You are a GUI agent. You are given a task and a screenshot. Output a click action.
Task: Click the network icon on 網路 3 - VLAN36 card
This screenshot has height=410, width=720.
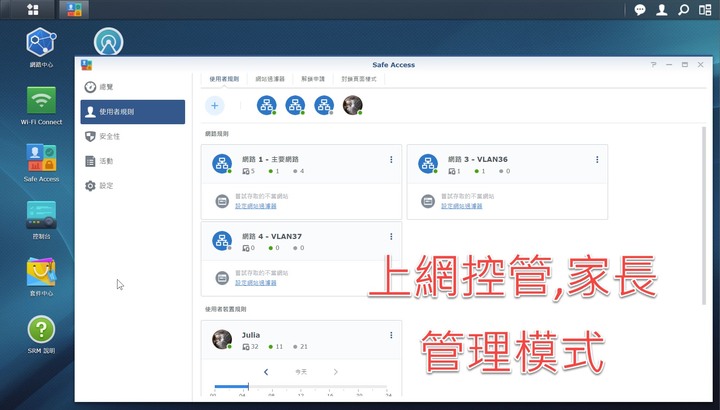[428, 163]
